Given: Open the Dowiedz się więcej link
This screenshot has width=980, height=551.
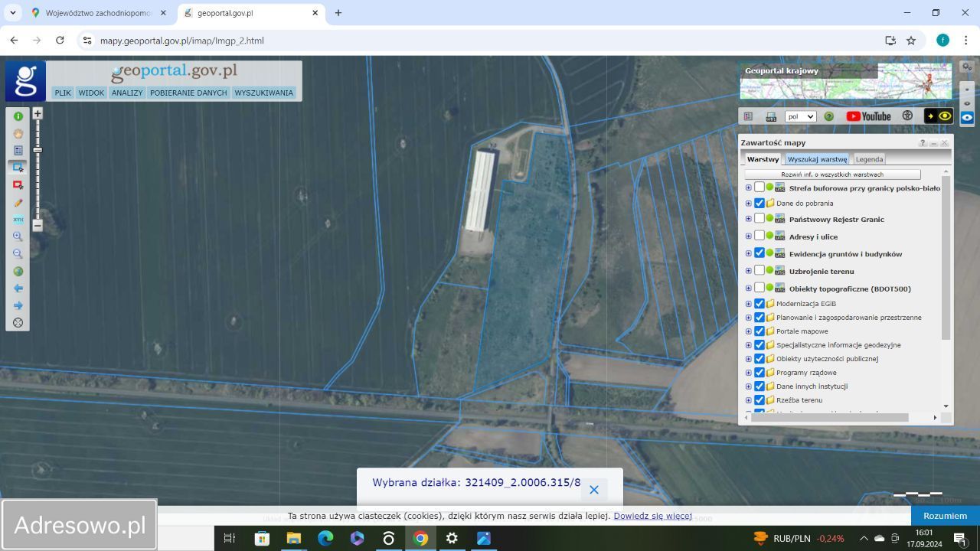Looking at the screenshot, I should [x=653, y=516].
